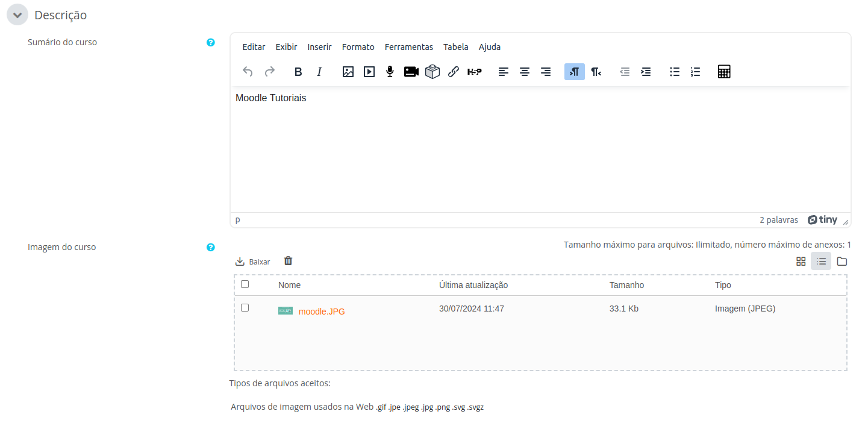Viewport: 868px width, 423px height.
Task: Toggle left-to-right text direction
Action: click(574, 72)
